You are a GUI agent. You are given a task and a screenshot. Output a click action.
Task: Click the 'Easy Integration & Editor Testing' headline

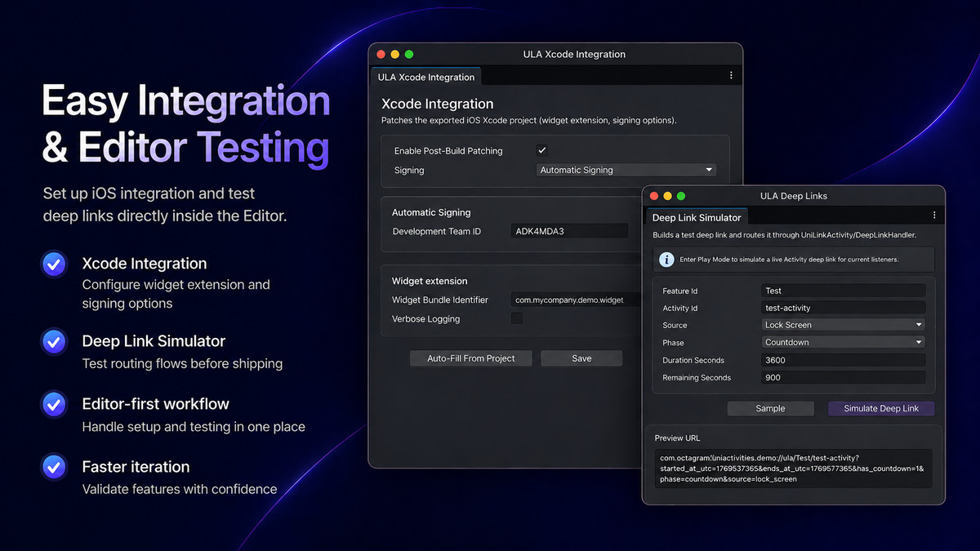click(186, 125)
